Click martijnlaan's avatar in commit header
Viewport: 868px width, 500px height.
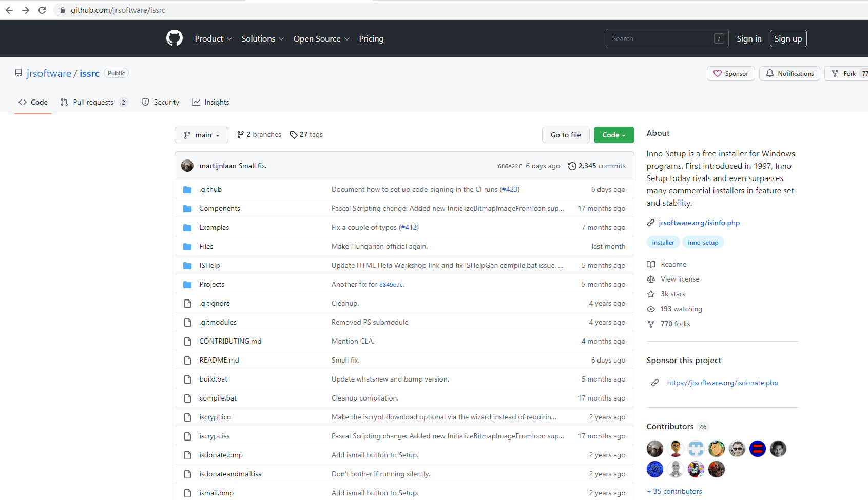(x=187, y=166)
